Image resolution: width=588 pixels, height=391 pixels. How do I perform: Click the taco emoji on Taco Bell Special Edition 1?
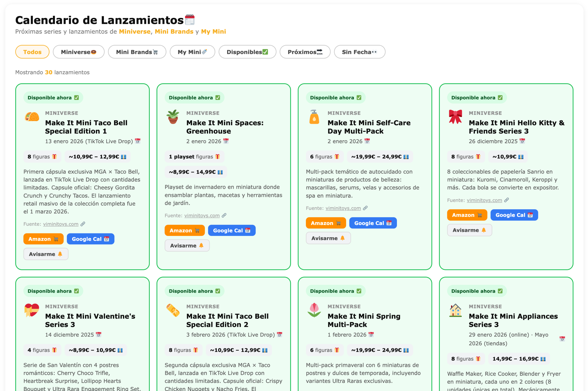coord(32,116)
